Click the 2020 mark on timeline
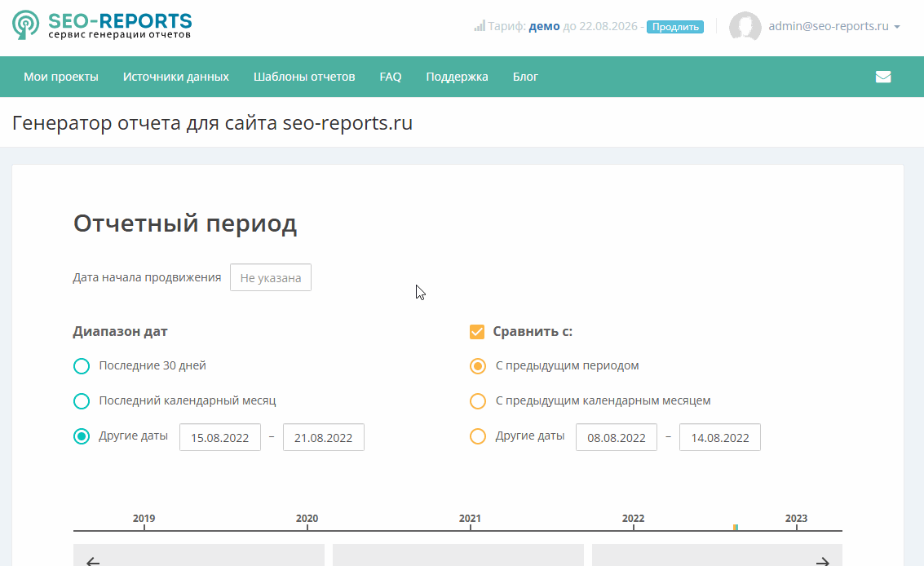Viewport: 924px width, 566px height. [x=307, y=519]
